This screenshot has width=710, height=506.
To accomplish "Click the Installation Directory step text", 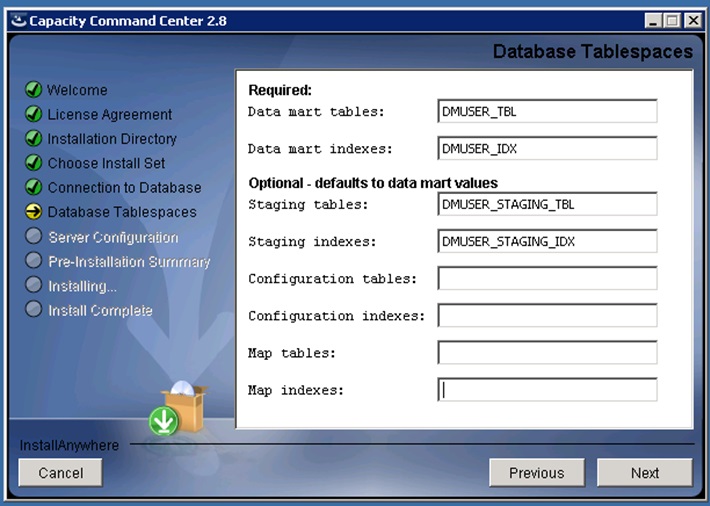I will [112, 139].
